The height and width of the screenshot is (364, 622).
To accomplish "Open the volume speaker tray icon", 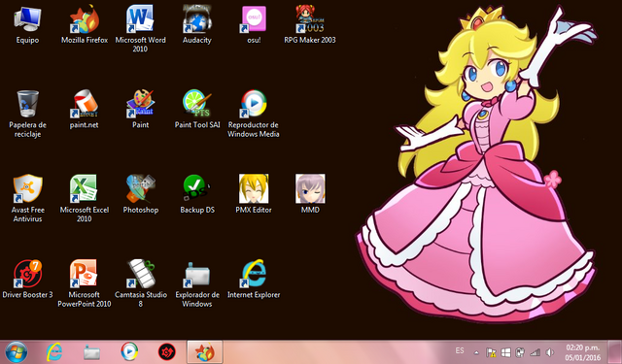I will coord(550,352).
